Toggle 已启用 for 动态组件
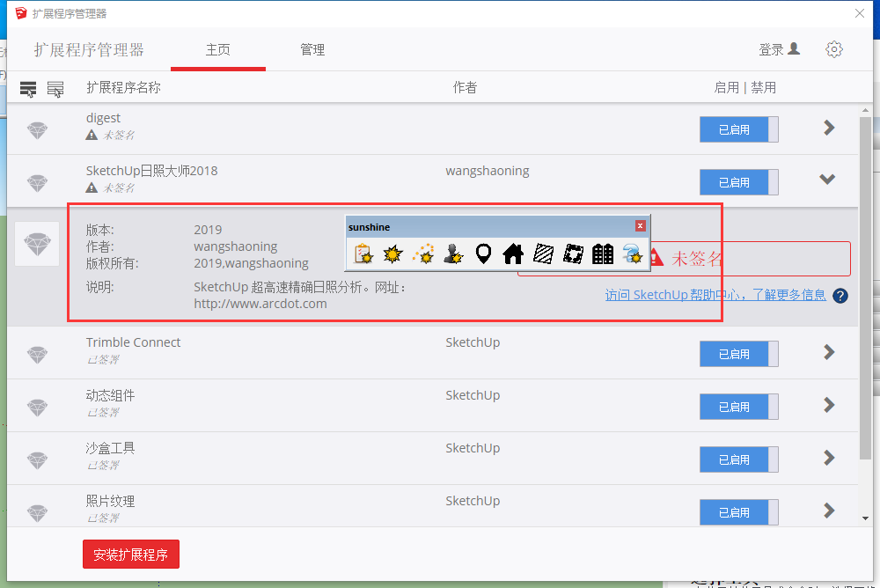The height and width of the screenshot is (588, 880). pyautogui.click(x=738, y=408)
